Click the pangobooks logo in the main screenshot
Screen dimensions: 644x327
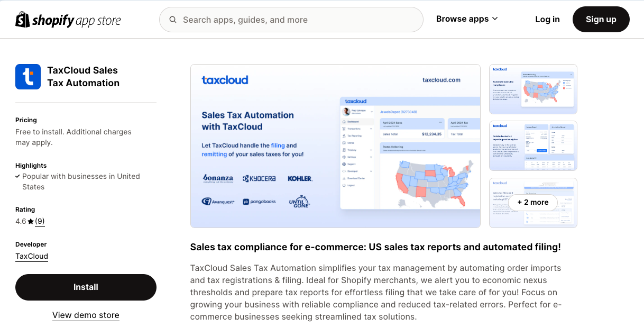pos(259,202)
